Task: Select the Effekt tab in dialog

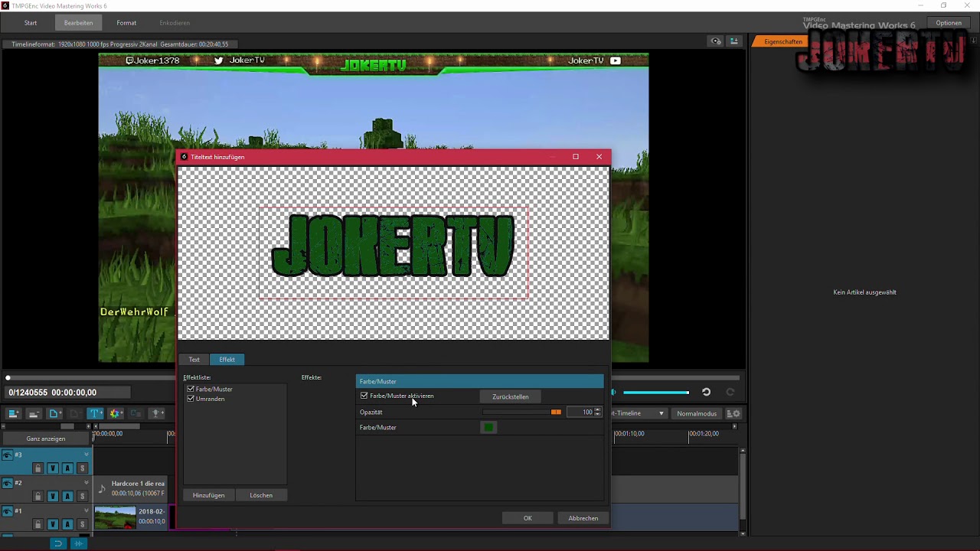Action: (x=227, y=360)
